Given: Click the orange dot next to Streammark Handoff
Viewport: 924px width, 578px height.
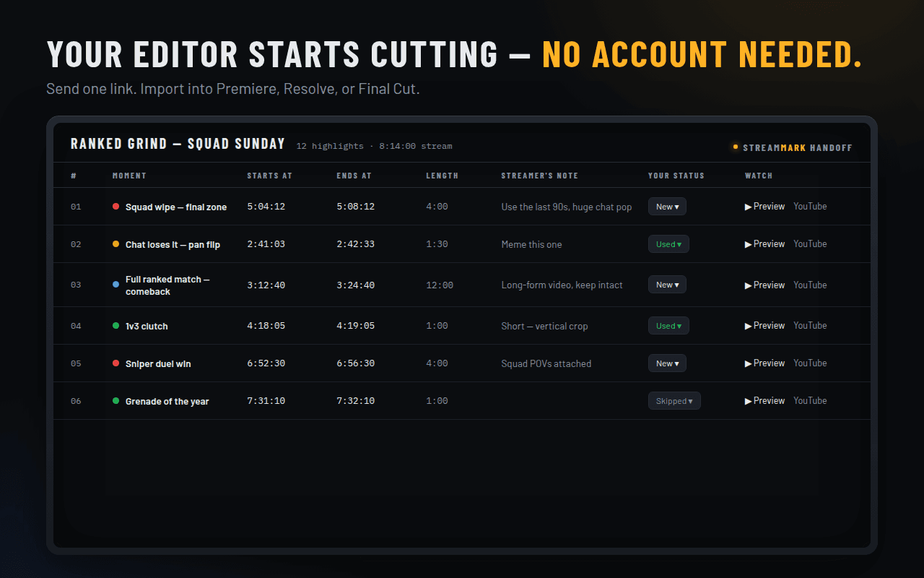Looking at the screenshot, I should tap(736, 147).
